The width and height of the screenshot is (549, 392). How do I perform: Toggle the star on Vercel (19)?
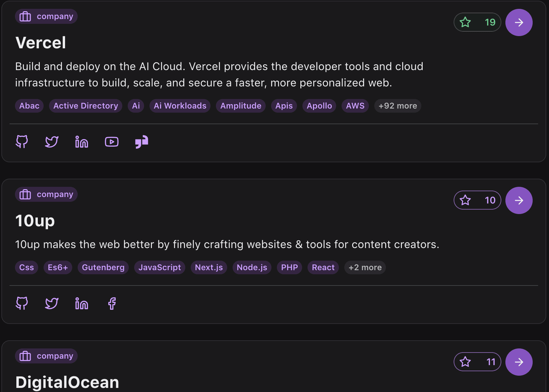pos(477,22)
